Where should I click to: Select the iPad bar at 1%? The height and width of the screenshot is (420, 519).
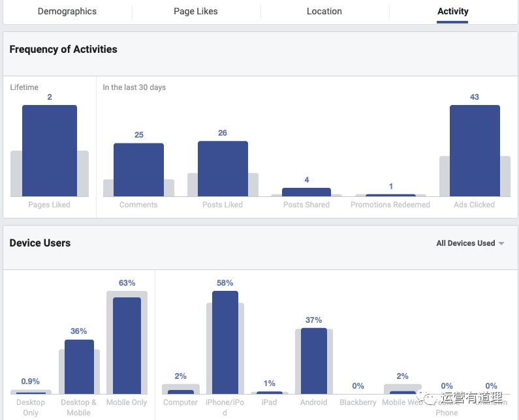point(270,392)
